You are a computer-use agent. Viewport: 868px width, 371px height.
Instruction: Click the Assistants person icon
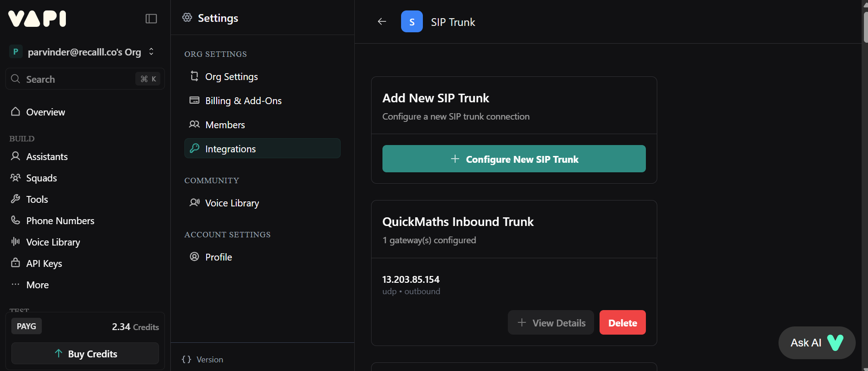point(15,156)
